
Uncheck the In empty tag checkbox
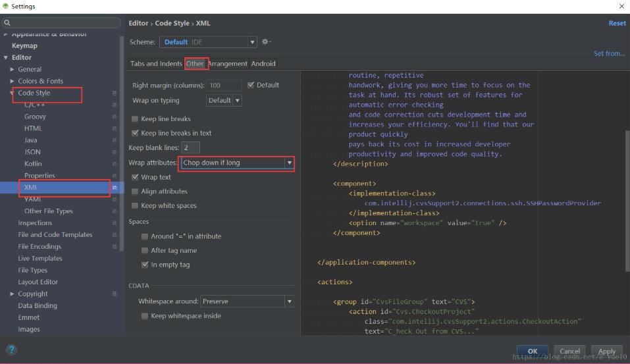(145, 265)
